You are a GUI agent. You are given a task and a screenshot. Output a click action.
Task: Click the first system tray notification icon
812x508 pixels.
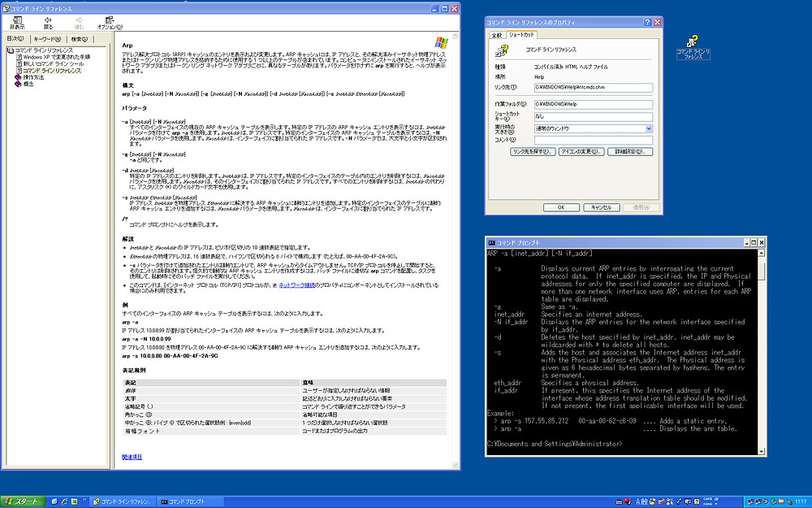[x=751, y=501]
